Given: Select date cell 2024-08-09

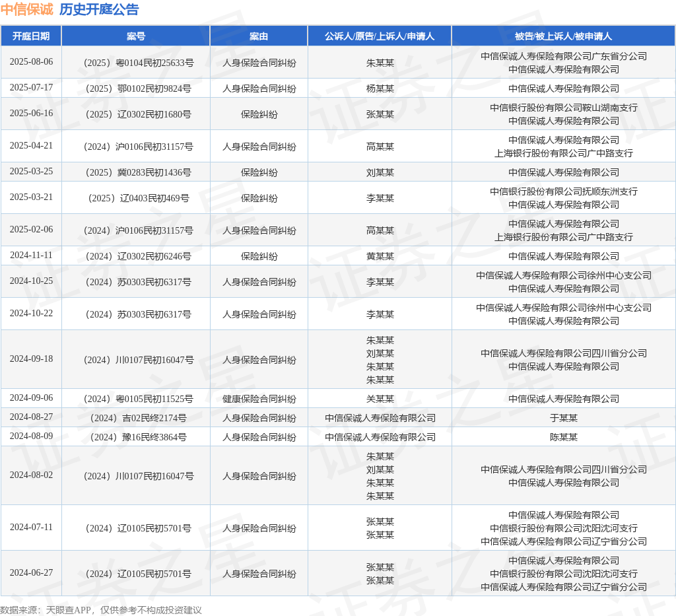Looking at the screenshot, I should [x=31, y=436].
